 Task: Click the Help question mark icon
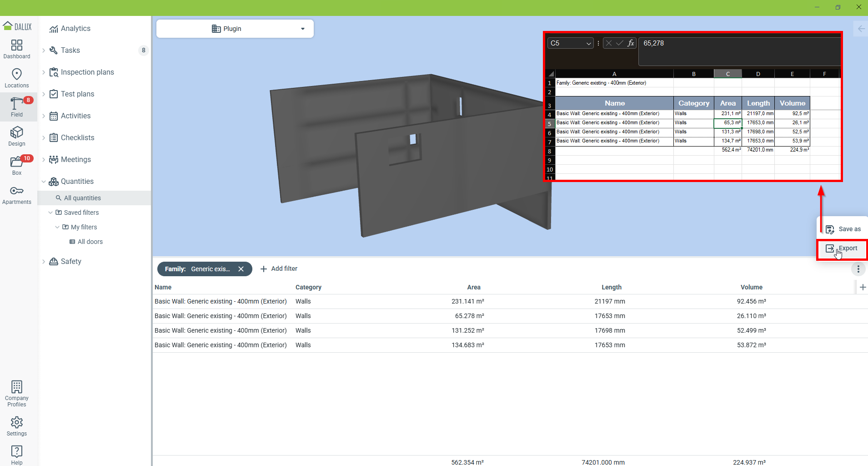point(17,455)
